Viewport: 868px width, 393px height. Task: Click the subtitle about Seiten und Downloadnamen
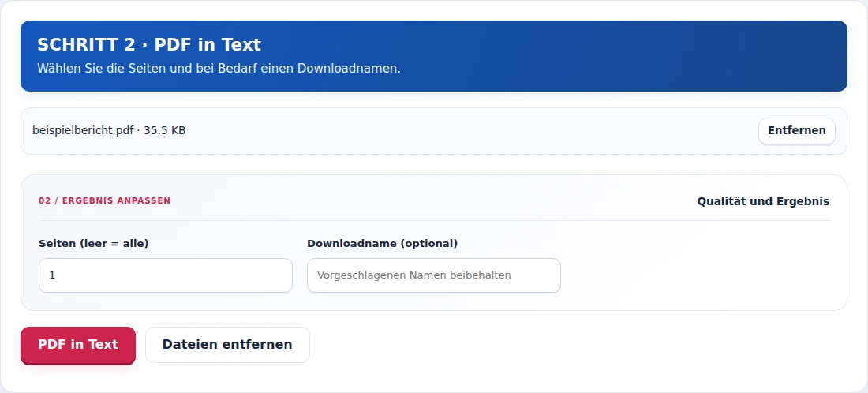tap(219, 69)
